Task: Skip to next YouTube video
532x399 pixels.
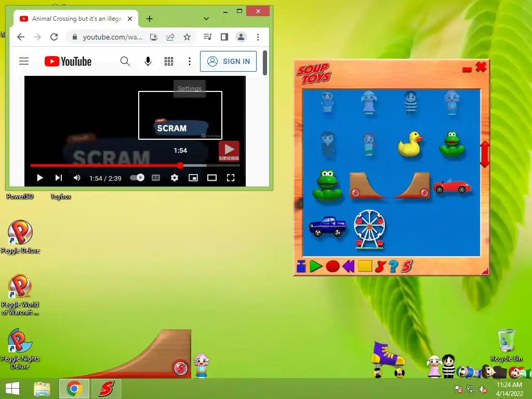Action: pyautogui.click(x=59, y=178)
